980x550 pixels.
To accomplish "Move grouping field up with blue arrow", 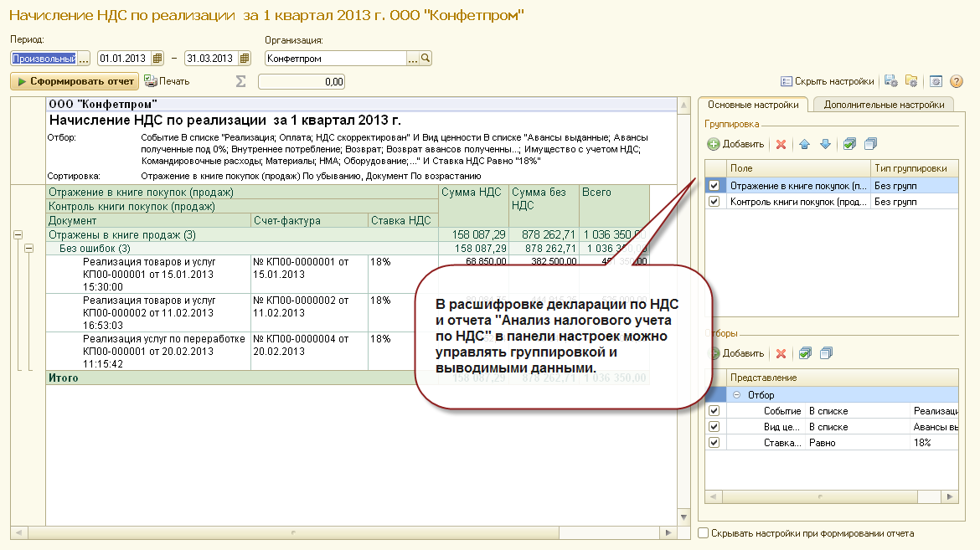I will pos(804,144).
